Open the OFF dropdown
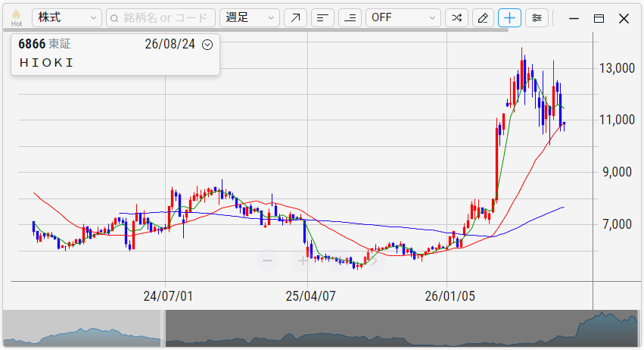The height and width of the screenshot is (350, 644). 403,17
